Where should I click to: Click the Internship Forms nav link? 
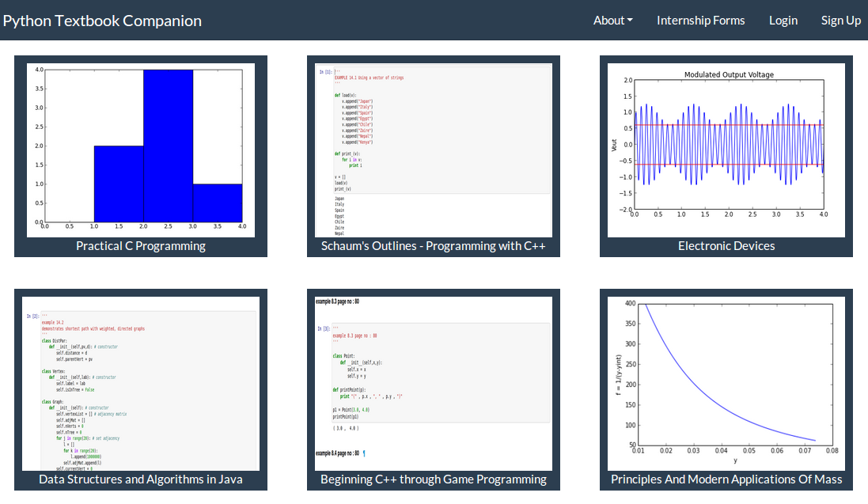[x=700, y=21]
